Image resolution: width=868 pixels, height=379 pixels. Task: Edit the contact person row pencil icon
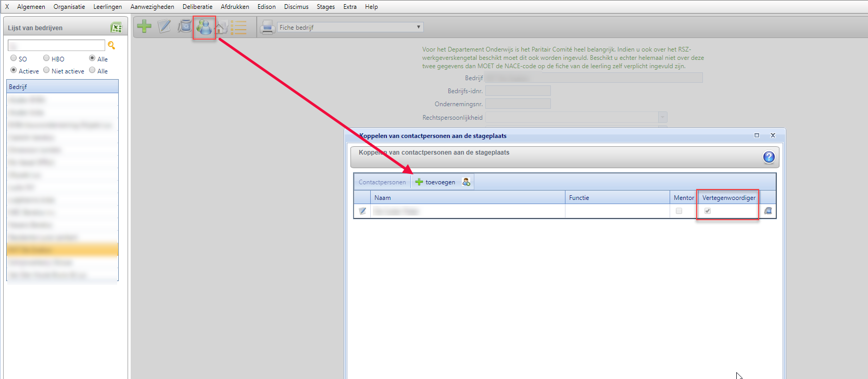pos(362,211)
